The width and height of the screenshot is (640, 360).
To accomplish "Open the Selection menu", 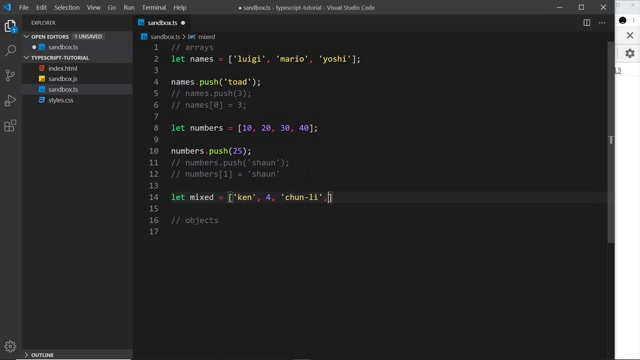I will coord(67,7).
